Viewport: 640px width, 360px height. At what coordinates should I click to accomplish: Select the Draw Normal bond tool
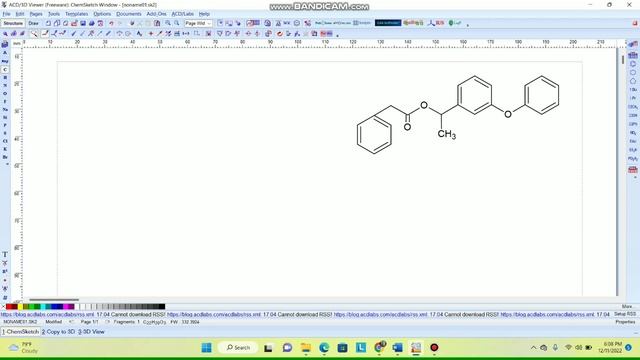tap(45, 33)
